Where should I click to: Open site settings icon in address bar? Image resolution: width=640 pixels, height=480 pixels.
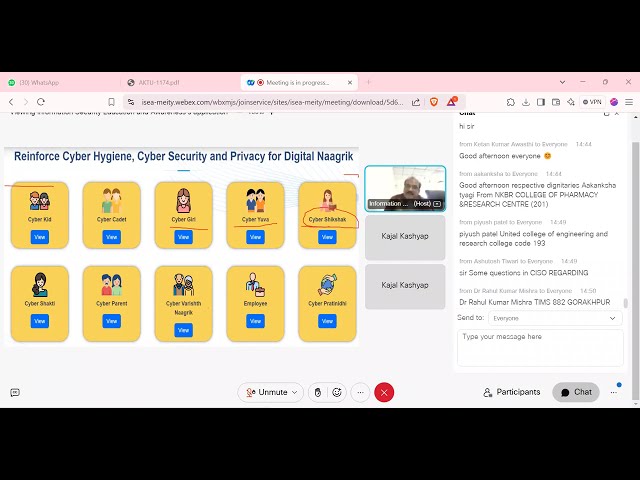pos(131,102)
